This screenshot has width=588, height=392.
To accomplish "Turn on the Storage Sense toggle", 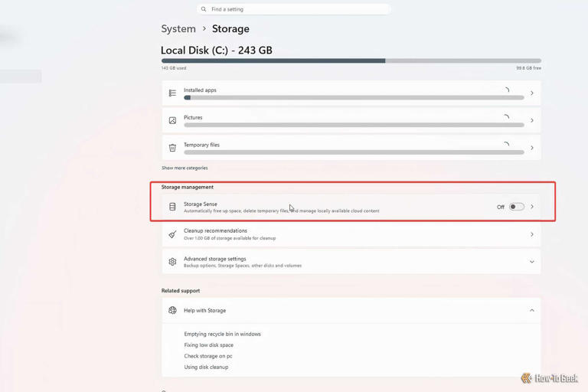I will point(516,207).
